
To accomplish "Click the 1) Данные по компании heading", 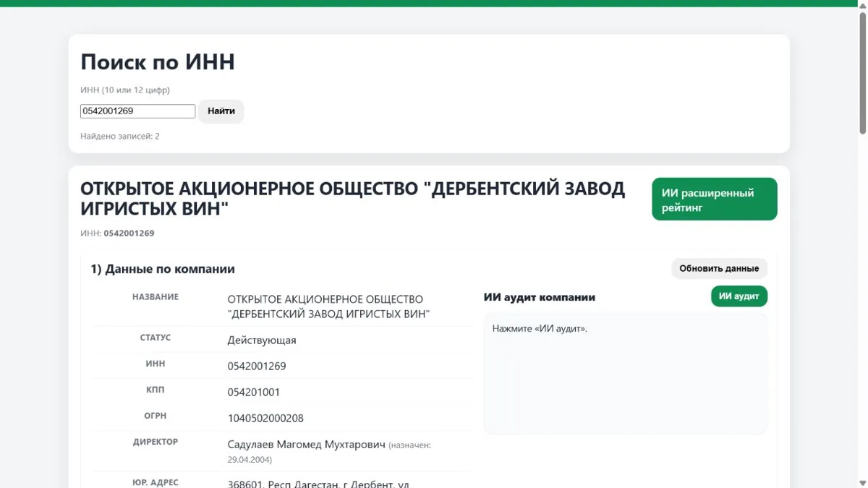I will [163, 269].
